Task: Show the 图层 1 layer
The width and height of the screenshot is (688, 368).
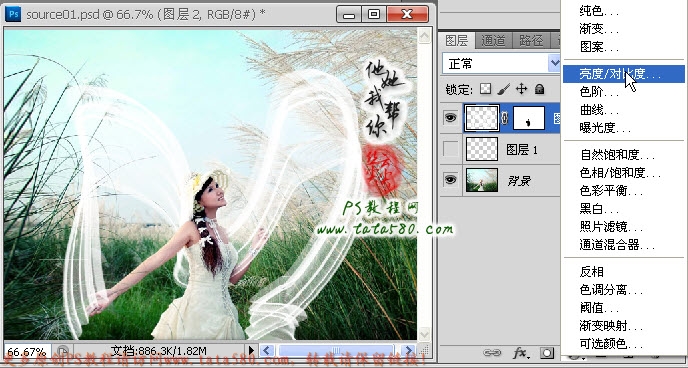Action: coord(451,150)
